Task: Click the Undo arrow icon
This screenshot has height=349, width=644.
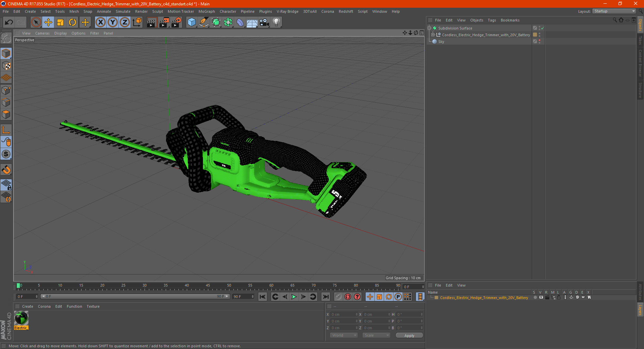Action: (9, 22)
